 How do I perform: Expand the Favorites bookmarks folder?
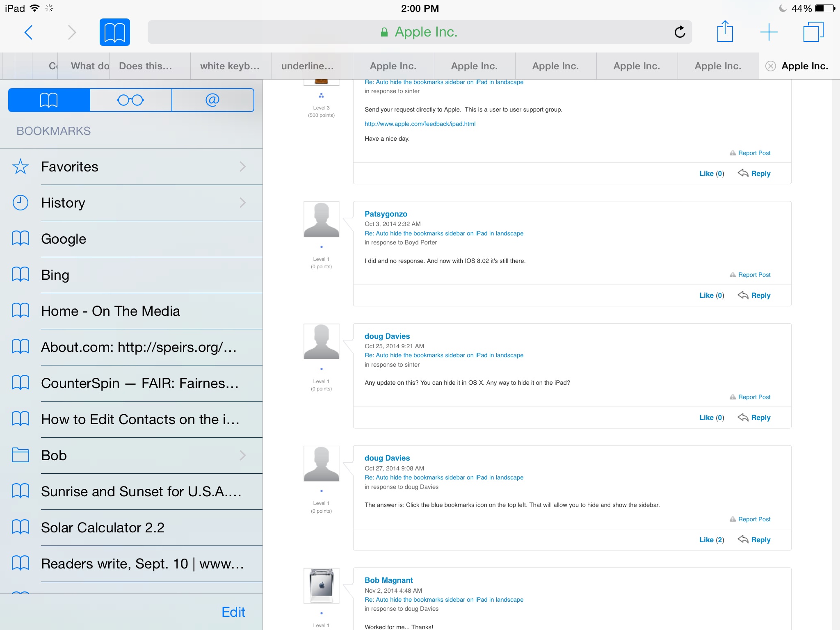[131, 167]
